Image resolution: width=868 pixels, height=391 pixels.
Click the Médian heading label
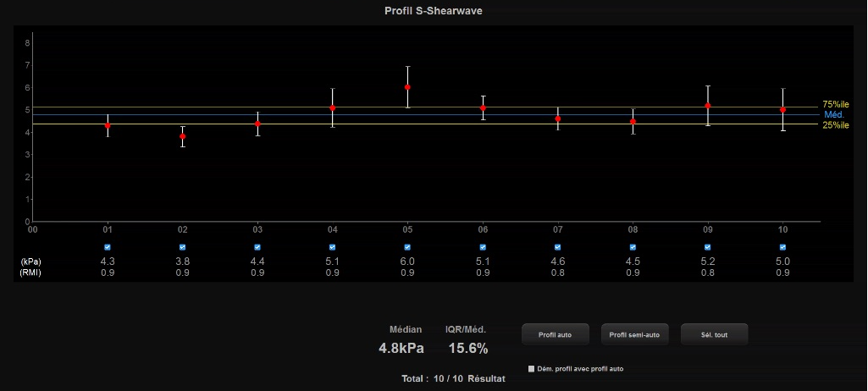point(406,329)
